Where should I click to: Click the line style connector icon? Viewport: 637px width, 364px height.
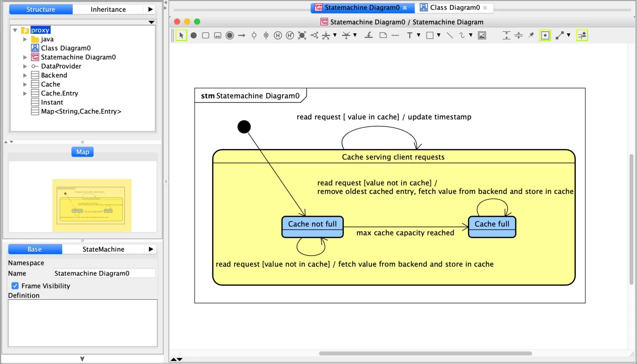559,35
